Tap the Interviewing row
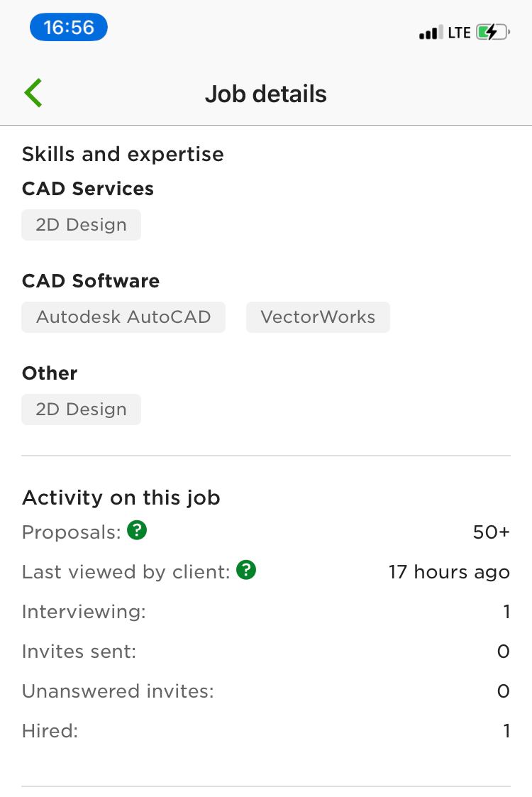 [x=266, y=612]
